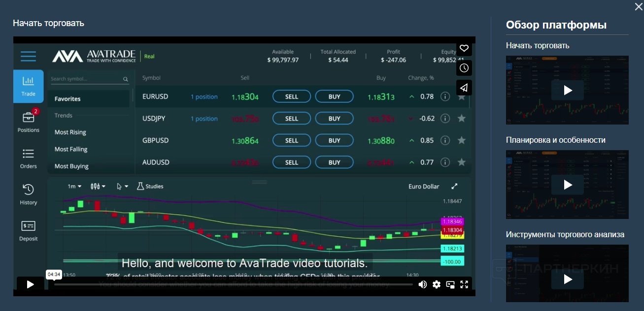
Task: Play the video with the play button
Action: point(30,284)
